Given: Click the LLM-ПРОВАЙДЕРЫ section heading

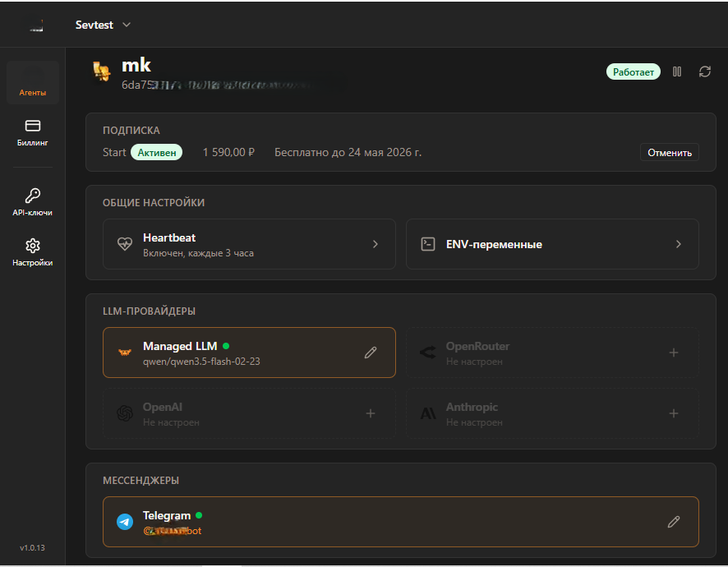Looking at the screenshot, I should [149, 311].
